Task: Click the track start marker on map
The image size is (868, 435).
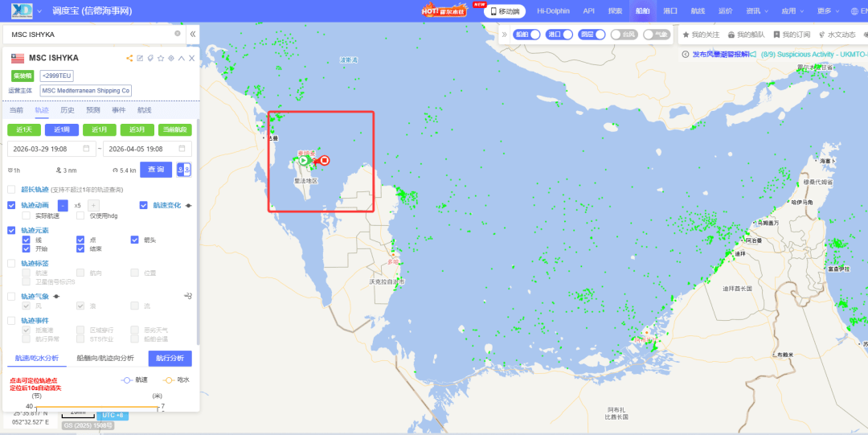Action: (x=304, y=160)
